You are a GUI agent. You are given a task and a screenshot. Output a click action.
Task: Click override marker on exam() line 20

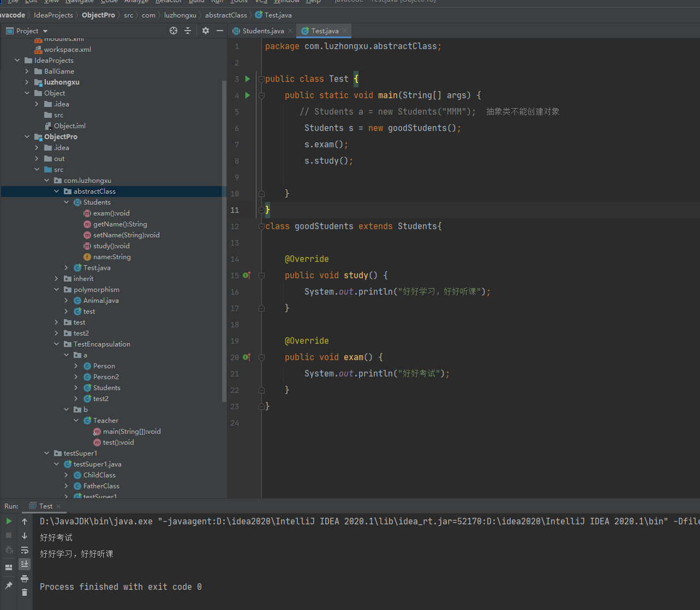click(247, 357)
